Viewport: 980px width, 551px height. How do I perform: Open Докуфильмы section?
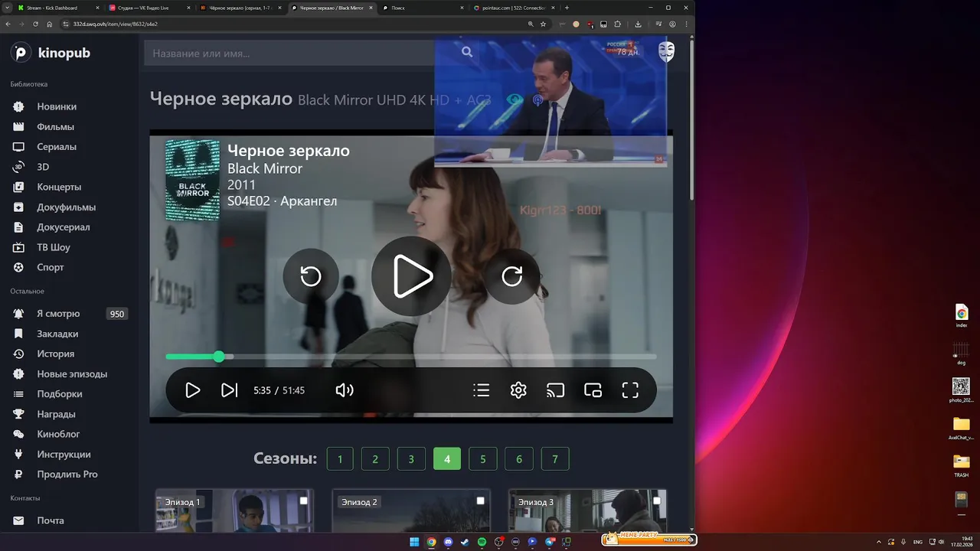coord(66,207)
